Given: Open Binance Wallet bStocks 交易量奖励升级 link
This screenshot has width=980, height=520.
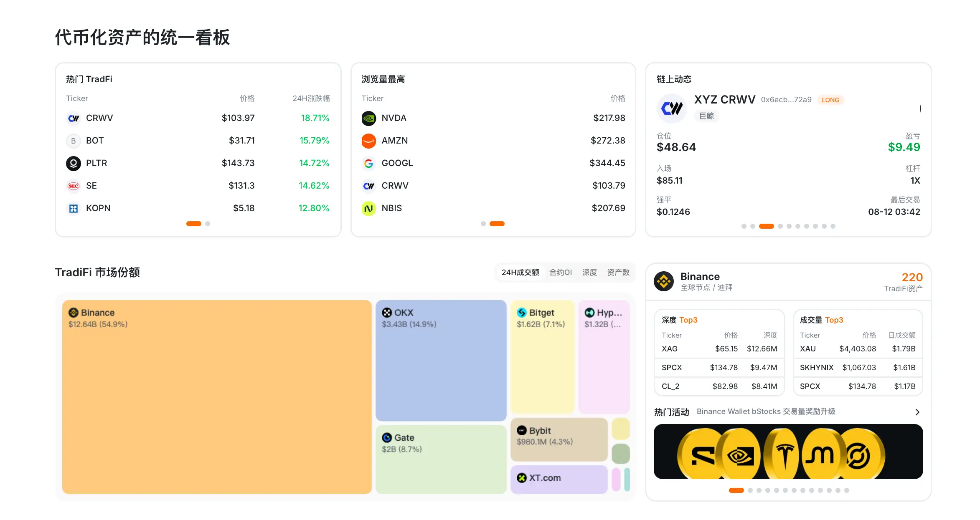Looking at the screenshot, I should pyautogui.click(x=766, y=411).
